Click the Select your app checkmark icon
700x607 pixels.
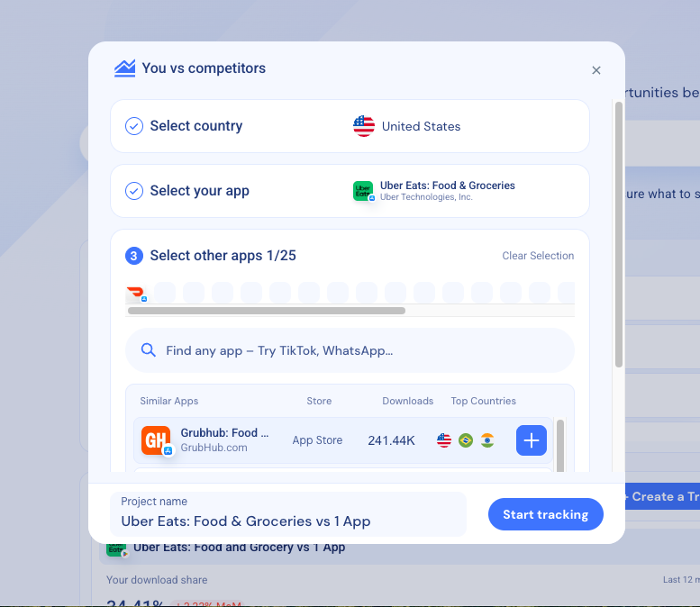click(x=134, y=191)
